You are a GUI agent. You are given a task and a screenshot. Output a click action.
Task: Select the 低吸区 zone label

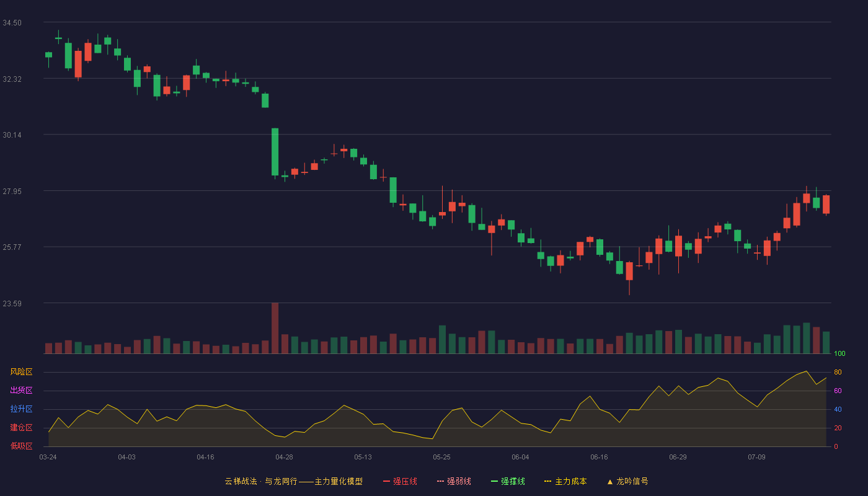point(21,446)
